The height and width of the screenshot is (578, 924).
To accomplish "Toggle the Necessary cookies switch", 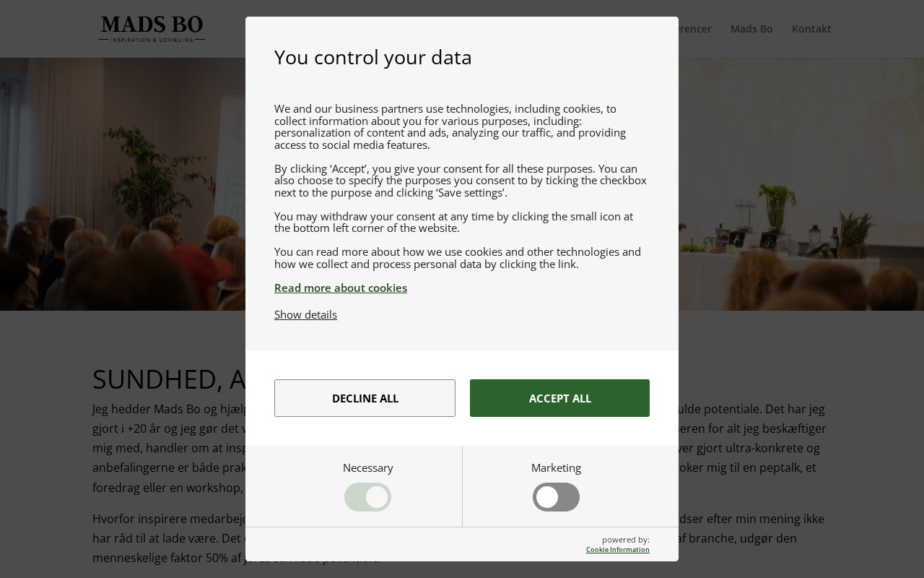I will pyautogui.click(x=367, y=497).
